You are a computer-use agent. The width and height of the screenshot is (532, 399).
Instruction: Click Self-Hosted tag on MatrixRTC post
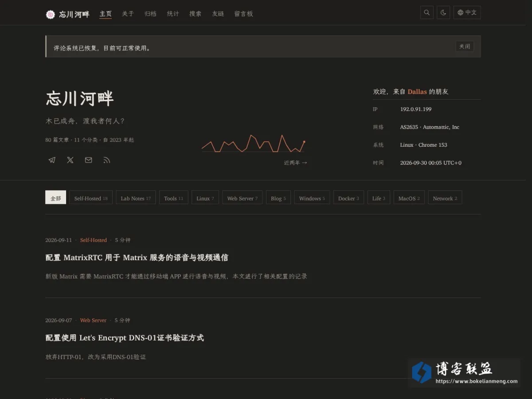[x=94, y=240]
